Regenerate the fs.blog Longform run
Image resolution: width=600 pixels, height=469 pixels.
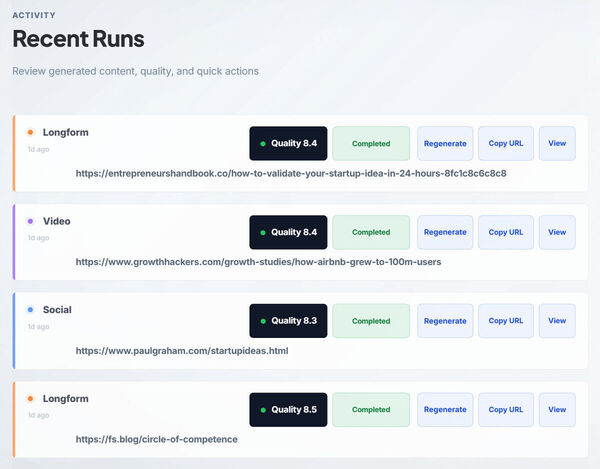(445, 410)
